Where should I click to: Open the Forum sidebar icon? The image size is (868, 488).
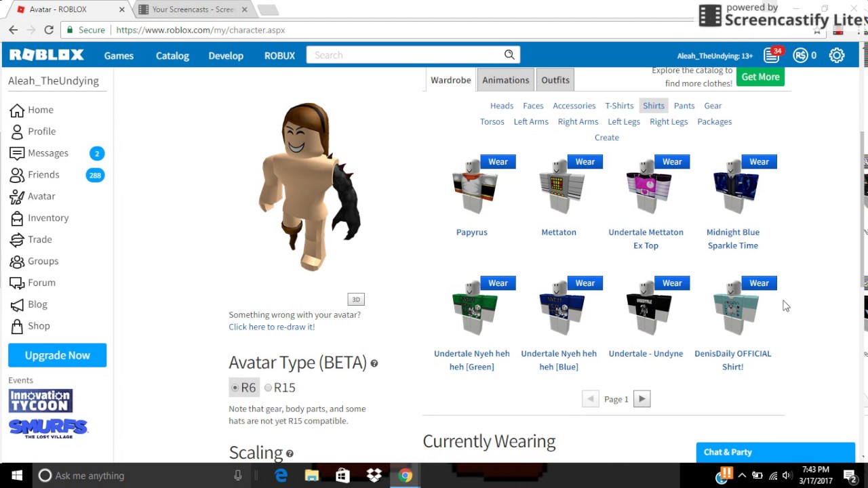[17, 283]
